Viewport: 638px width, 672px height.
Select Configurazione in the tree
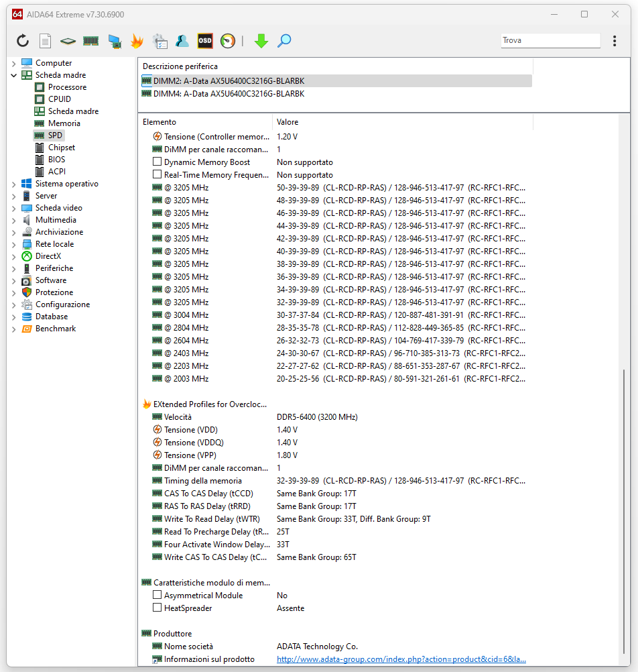pos(62,304)
